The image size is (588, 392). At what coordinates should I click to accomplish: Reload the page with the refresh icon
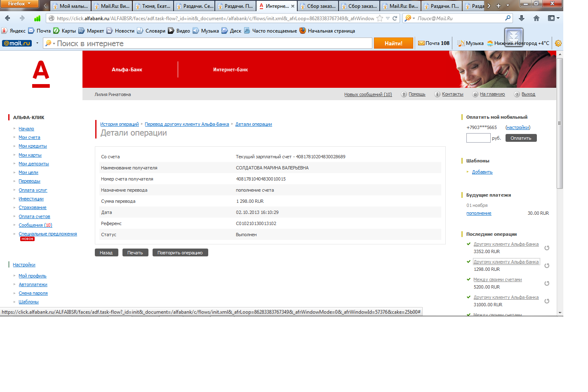point(395,18)
